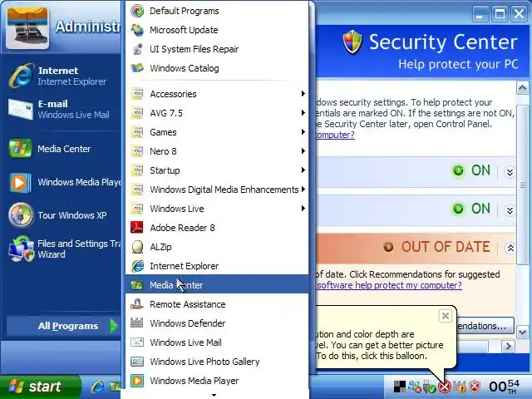Click the Administrator user picture
The image size is (532, 399).
click(27, 27)
